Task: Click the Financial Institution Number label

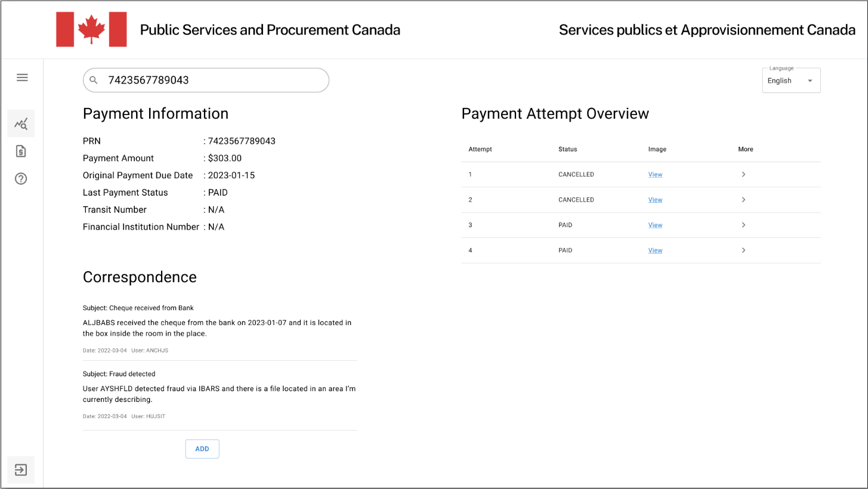Action: point(141,227)
